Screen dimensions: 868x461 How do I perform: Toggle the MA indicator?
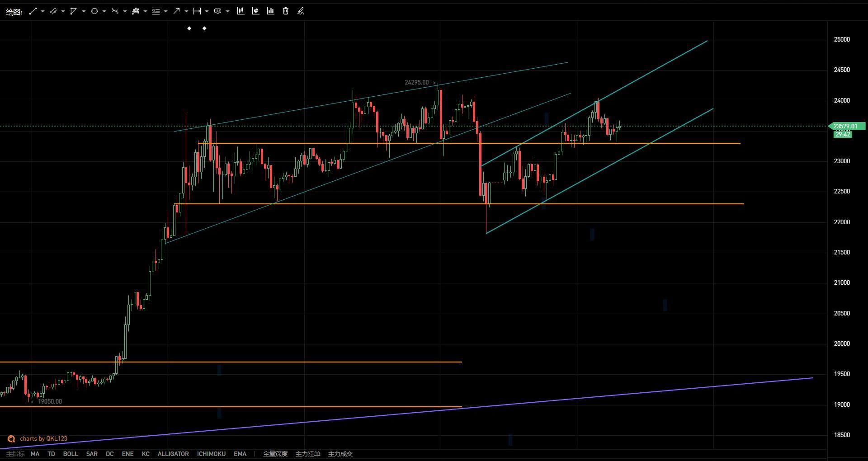(35, 454)
